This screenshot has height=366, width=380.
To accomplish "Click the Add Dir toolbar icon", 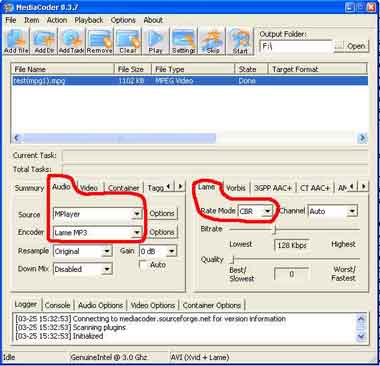I will 44,41.
